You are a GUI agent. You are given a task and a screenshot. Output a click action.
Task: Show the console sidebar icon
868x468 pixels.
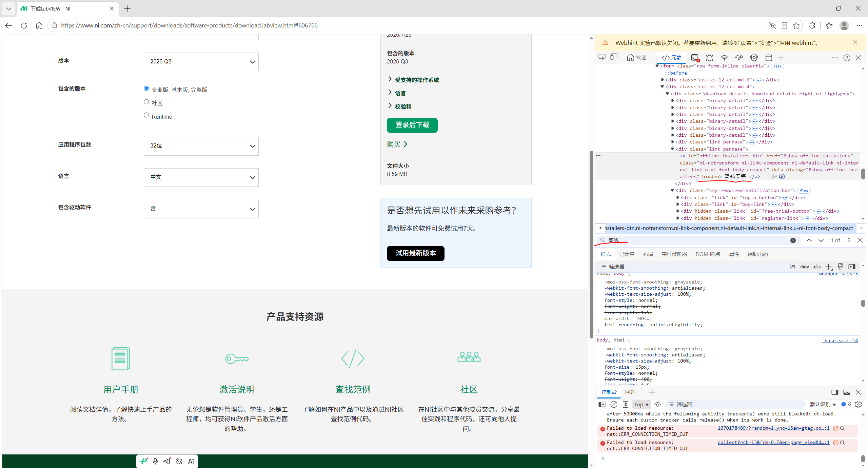pyautogui.click(x=602, y=404)
